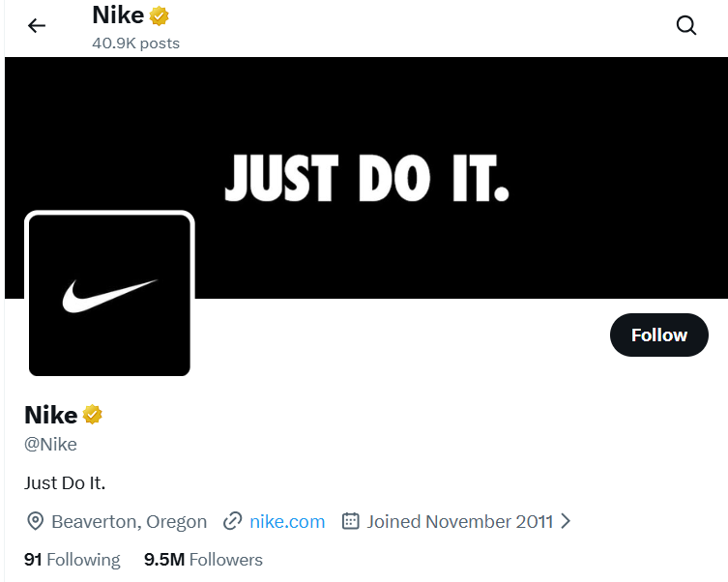Click the 40.9K posts count
728x582 pixels.
135,43
